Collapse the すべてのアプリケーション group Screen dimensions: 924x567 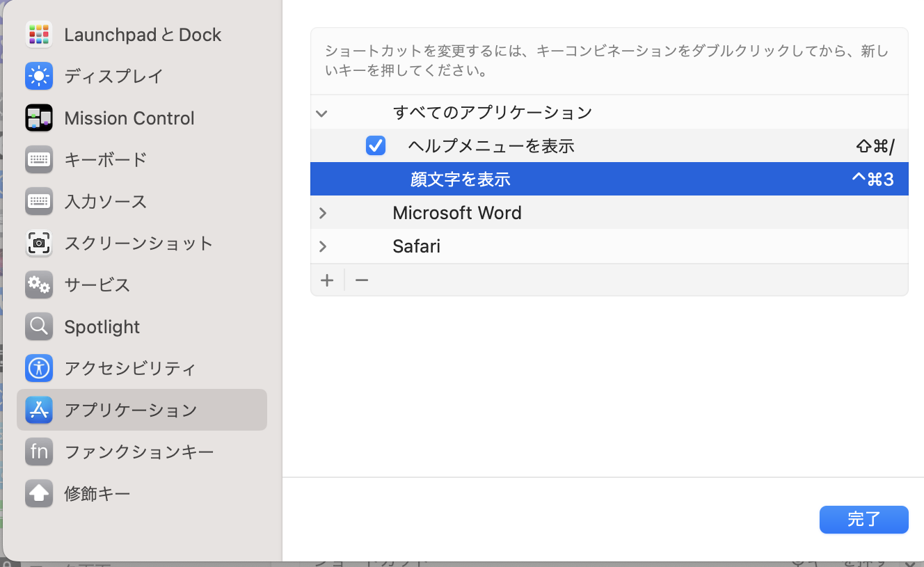[x=321, y=113]
